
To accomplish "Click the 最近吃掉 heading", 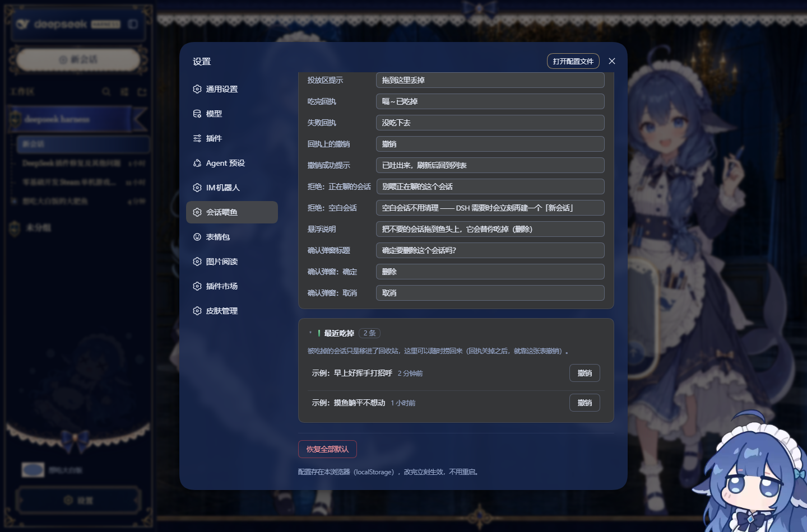I will 339,333.
